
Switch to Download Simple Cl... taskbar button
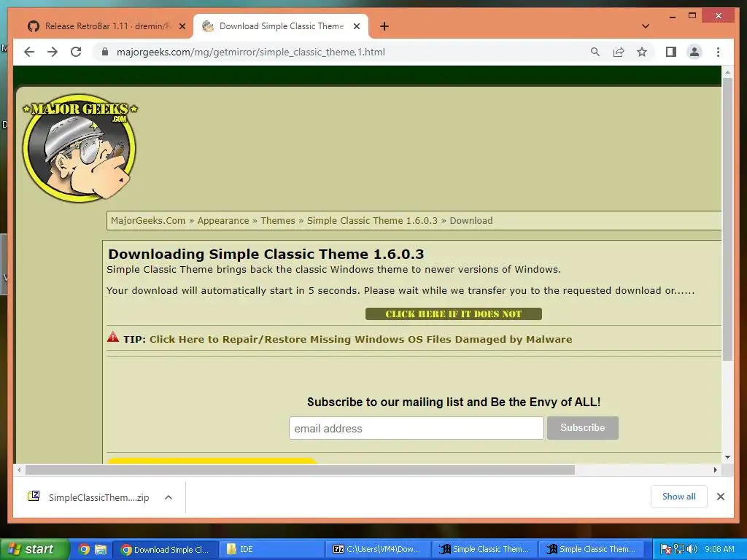(166, 549)
